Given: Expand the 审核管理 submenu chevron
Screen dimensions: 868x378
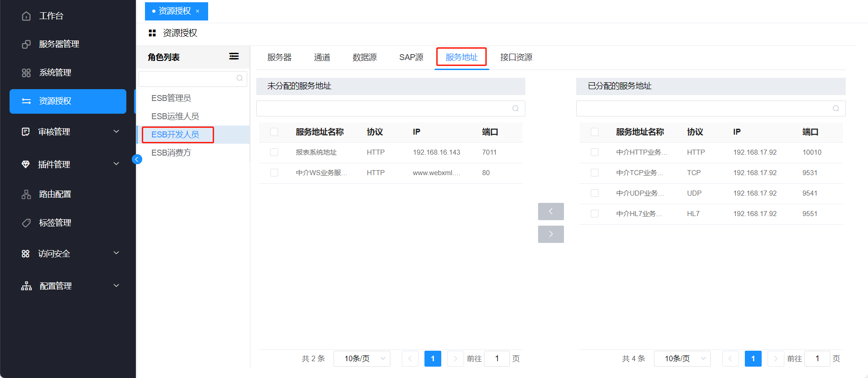Looking at the screenshot, I should pos(116,131).
